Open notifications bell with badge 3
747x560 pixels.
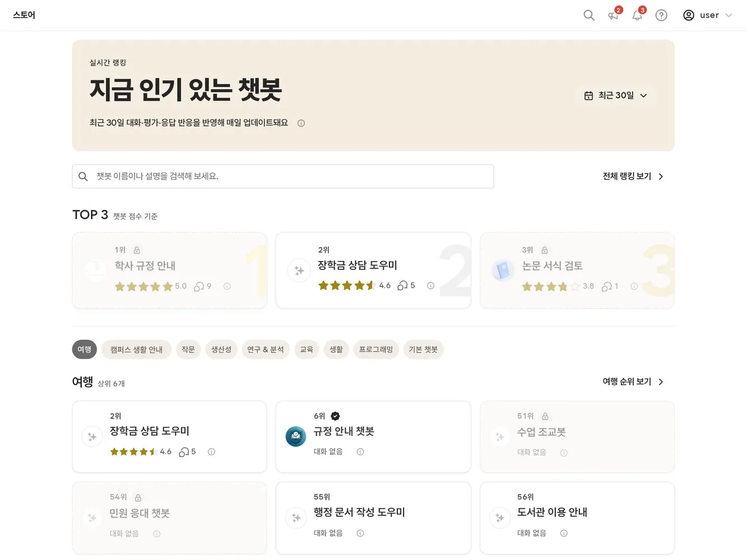click(637, 15)
